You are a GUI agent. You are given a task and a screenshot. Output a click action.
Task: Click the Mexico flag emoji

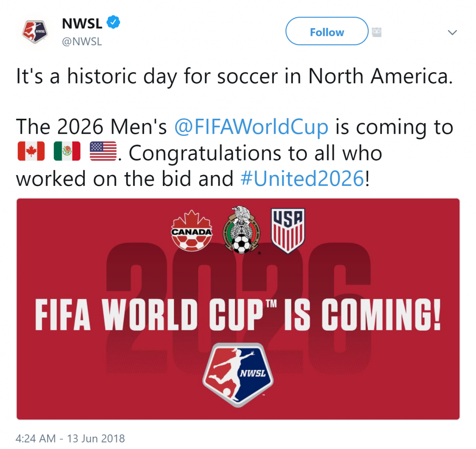(x=67, y=151)
